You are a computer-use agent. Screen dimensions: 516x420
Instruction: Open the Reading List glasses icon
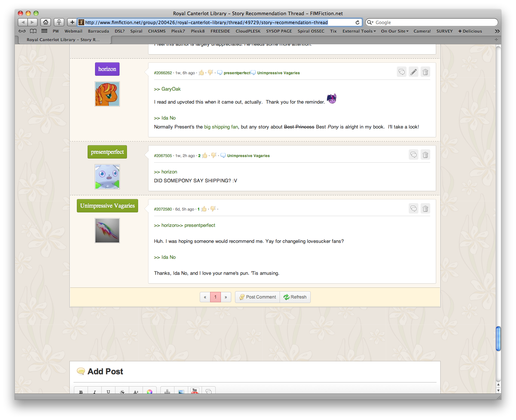click(22, 31)
